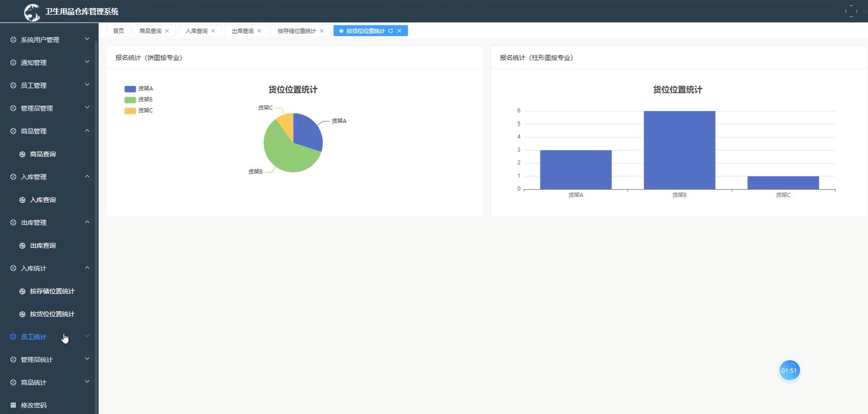Viewport: 868px width, 414px height.
Task: Click 管理层统计 sidebar icon
Action: click(13, 360)
